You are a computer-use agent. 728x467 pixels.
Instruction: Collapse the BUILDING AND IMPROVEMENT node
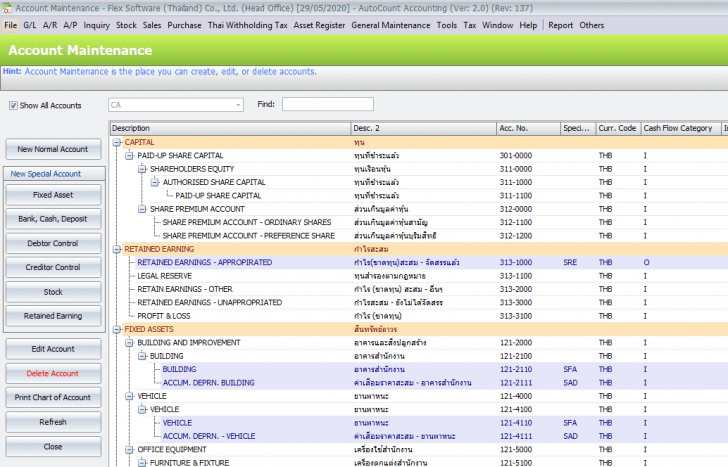130,343
